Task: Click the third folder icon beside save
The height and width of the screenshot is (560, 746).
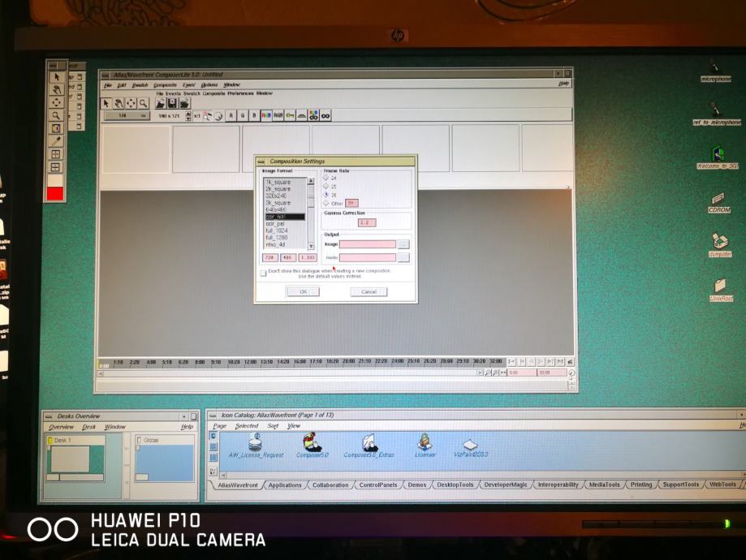Action: tap(184, 103)
